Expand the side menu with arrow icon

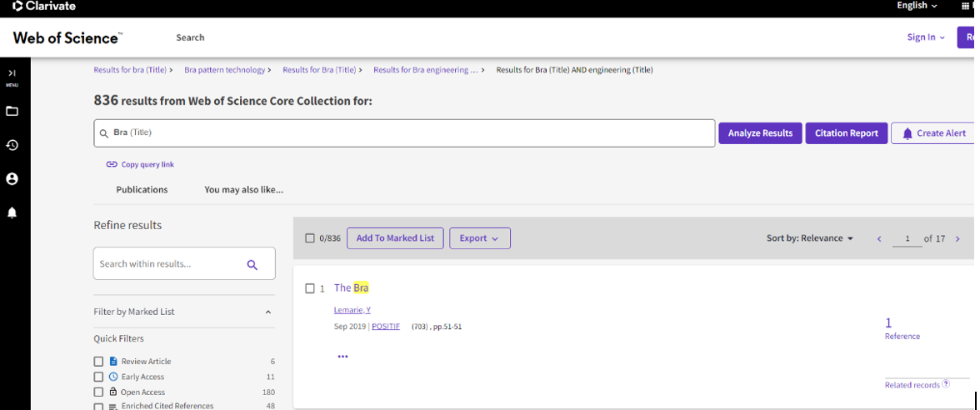pyautogui.click(x=12, y=73)
